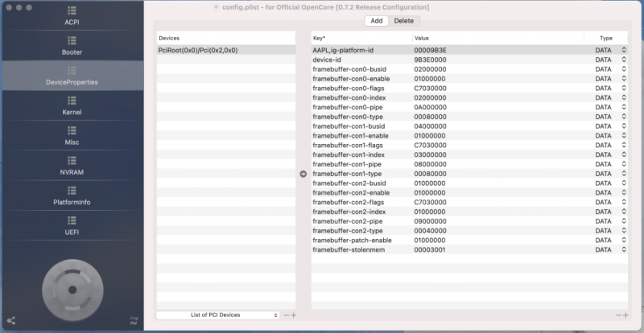Select the framebuffer-con1-pipe key

(347, 164)
